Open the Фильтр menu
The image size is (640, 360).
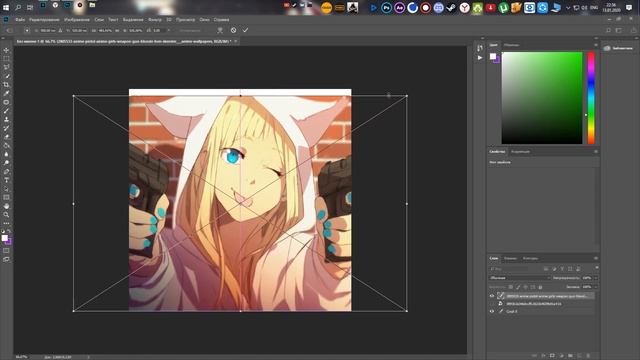pos(155,20)
